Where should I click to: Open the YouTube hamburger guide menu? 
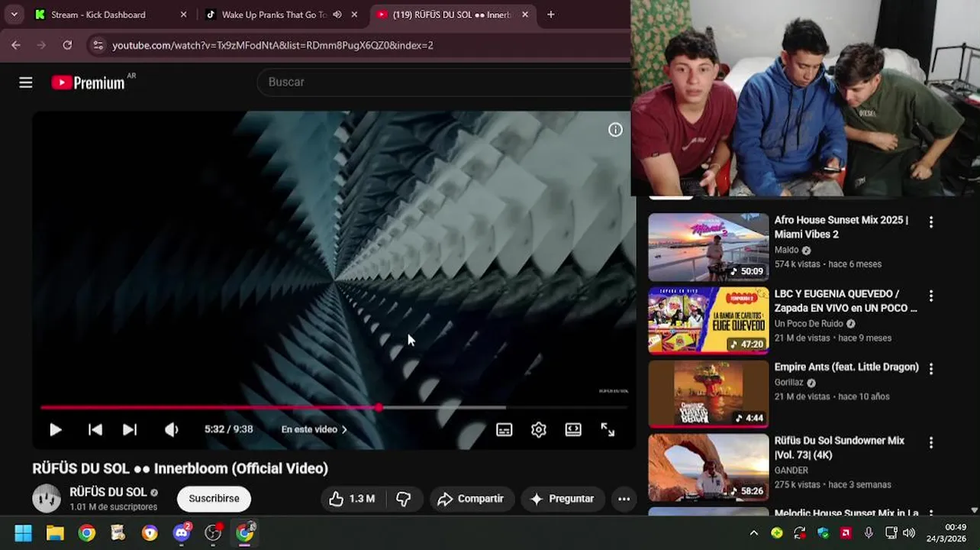pos(26,82)
